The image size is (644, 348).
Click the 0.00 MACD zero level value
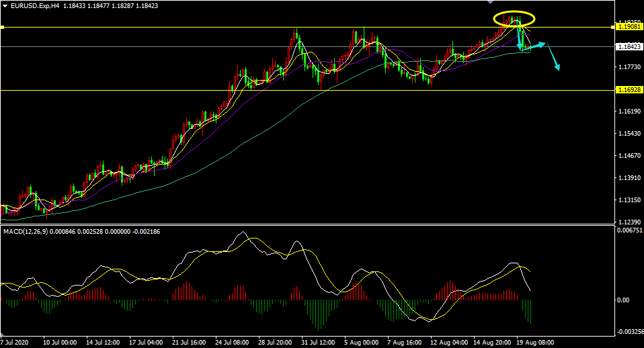[623, 300]
